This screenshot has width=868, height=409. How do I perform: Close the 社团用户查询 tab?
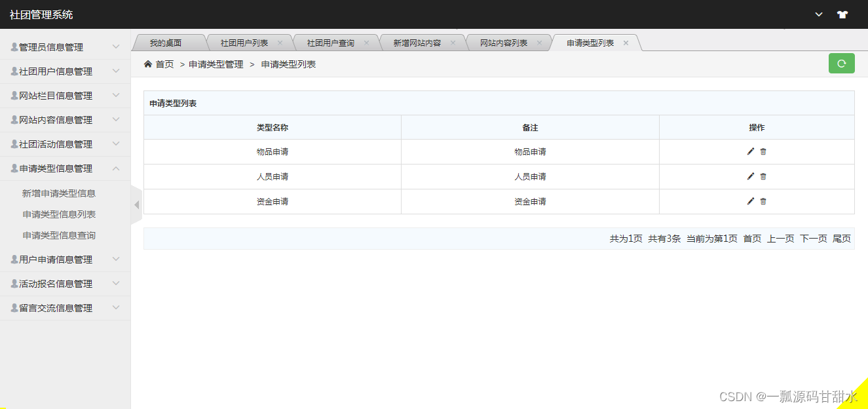pyautogui.click(x=366, y=43)
